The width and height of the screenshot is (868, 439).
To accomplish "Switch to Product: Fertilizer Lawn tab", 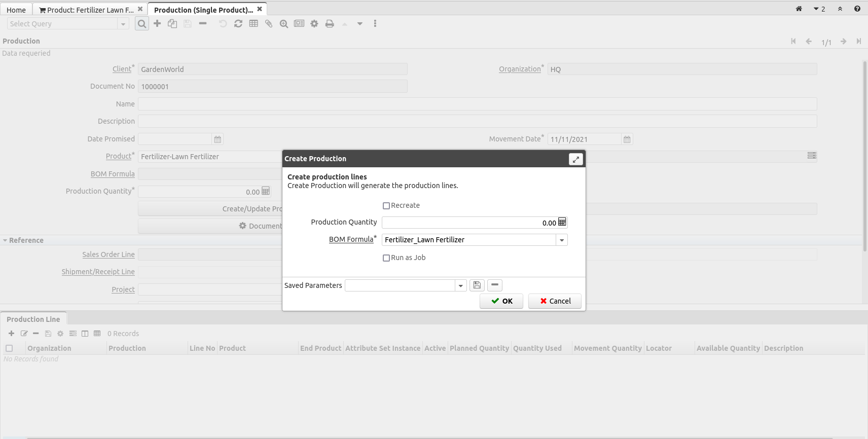I will [86, 10].
